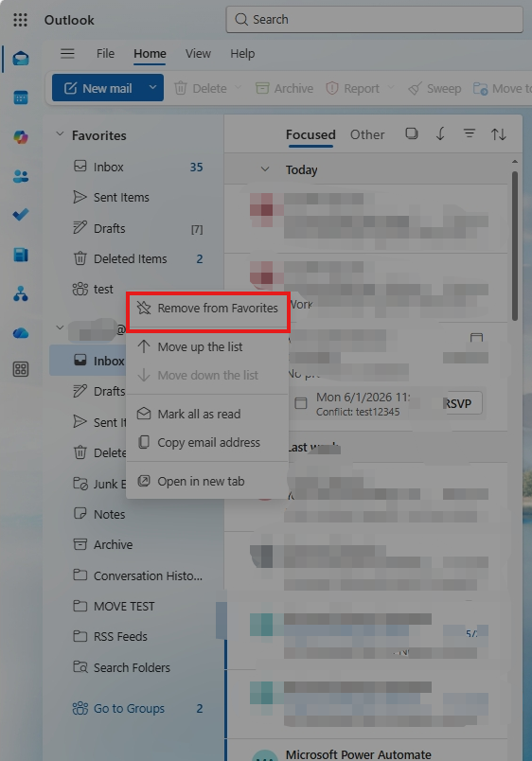Open the Org Explorer icon in the rail
This screenshot has width=532, height=761.
pos(21,293)
